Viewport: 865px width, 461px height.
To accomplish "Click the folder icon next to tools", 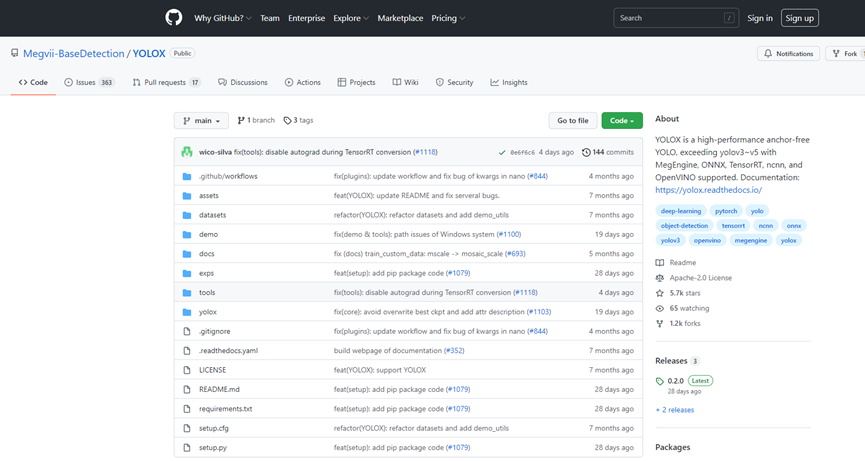I will tap(187, 293).
